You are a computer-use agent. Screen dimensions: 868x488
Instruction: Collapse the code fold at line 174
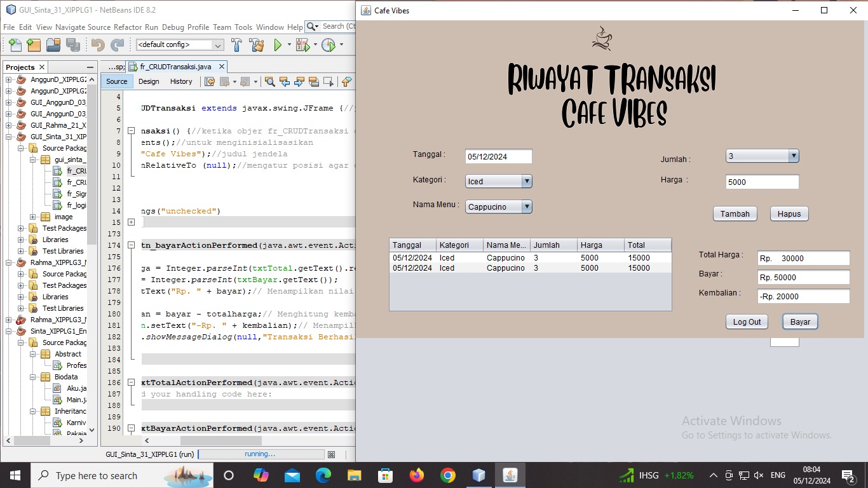(x=131, y=245)
